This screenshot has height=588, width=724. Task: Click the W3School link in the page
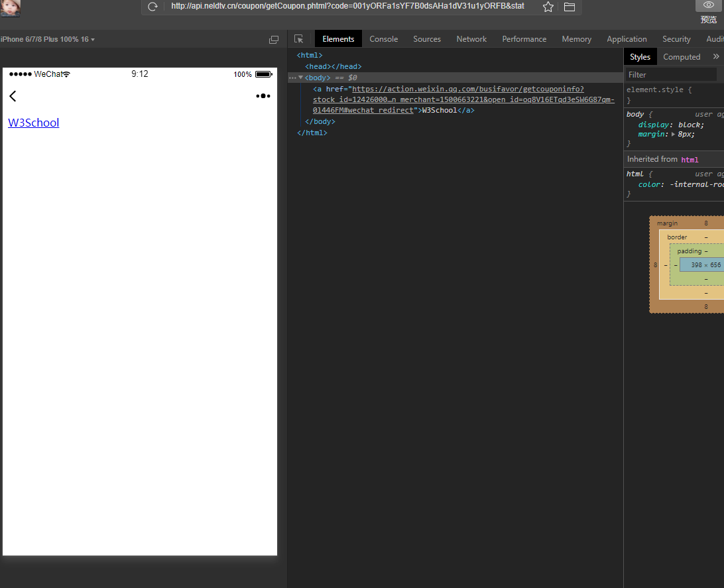pos(34,123)
